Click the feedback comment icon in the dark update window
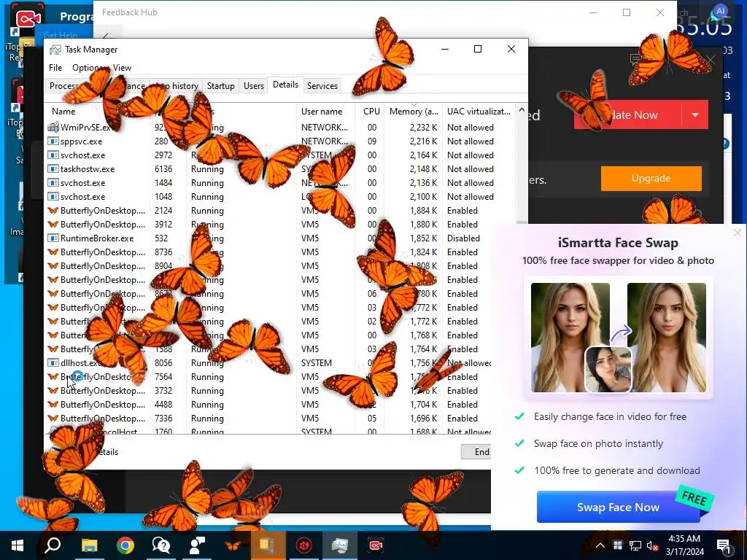747x560 pixels. pos(635,60)
